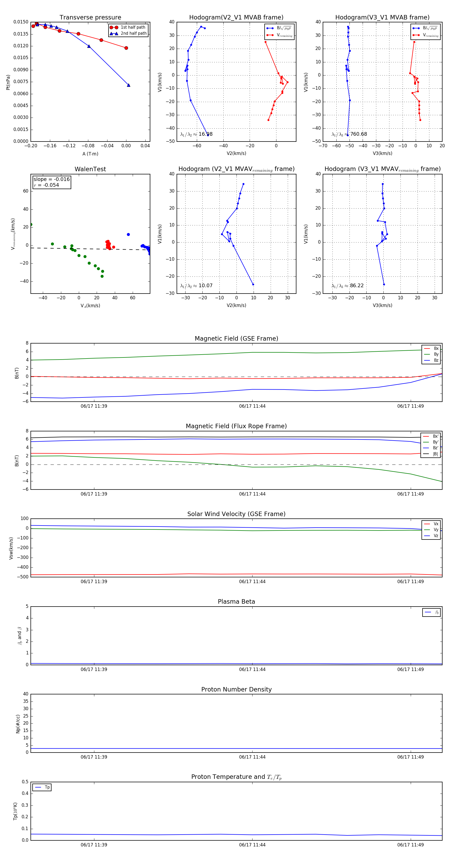This screenshot has height=868, width=473.
Task: Click 'Solar Wind Velocity (GSE Frame)' title
Action: [x=236, y=514]
